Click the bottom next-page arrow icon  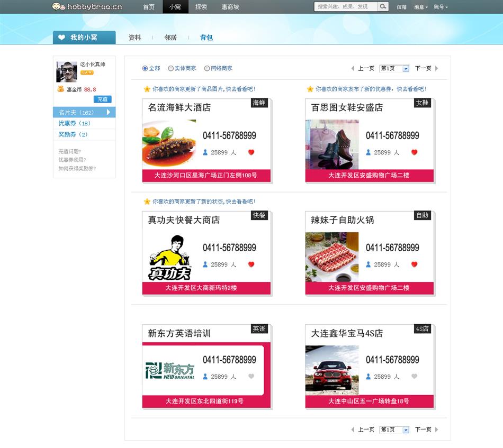pos(437,429)
